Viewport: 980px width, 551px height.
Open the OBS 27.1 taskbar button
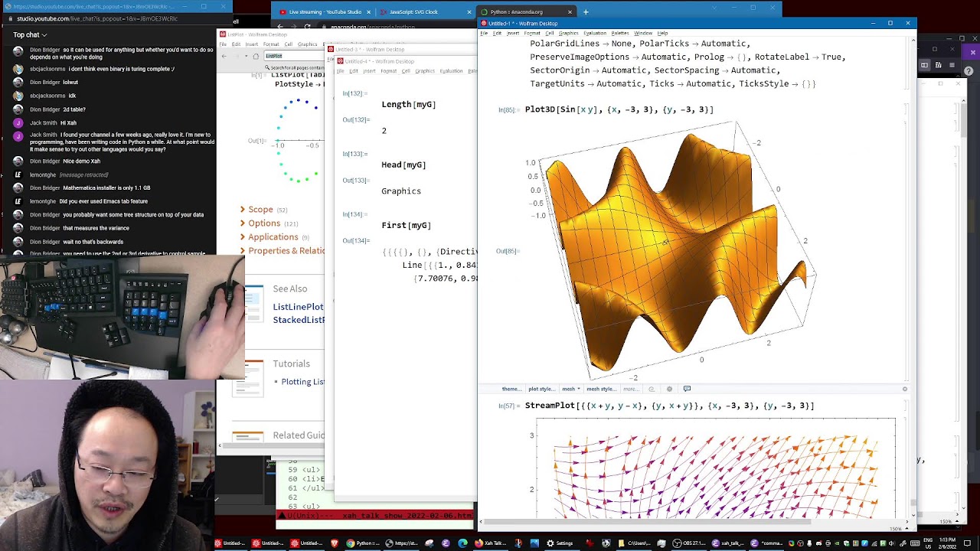click(x=690, y=543)
